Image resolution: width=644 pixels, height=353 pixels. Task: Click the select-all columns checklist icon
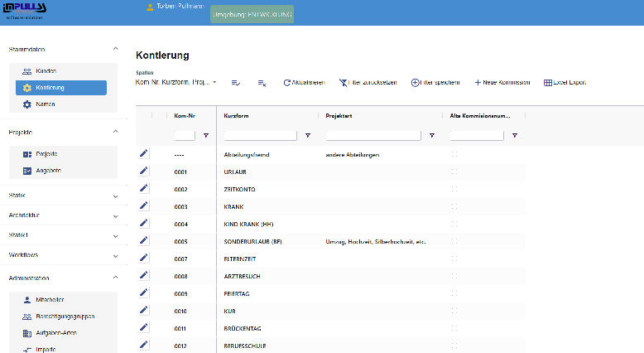click(236, 83)
